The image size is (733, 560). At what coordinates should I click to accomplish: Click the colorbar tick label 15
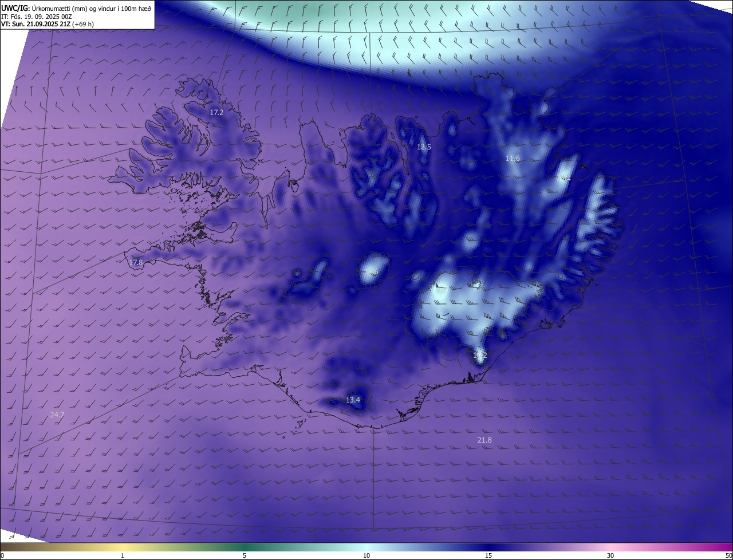pos(488,555)
